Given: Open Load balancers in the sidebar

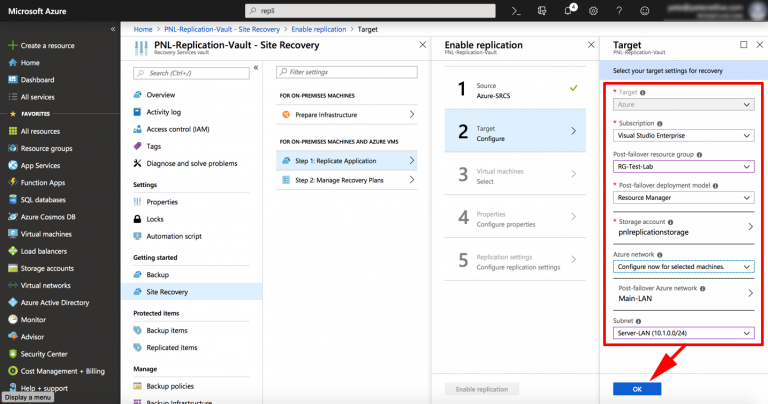Looking at the screenshot, I should tap(44, 251).
